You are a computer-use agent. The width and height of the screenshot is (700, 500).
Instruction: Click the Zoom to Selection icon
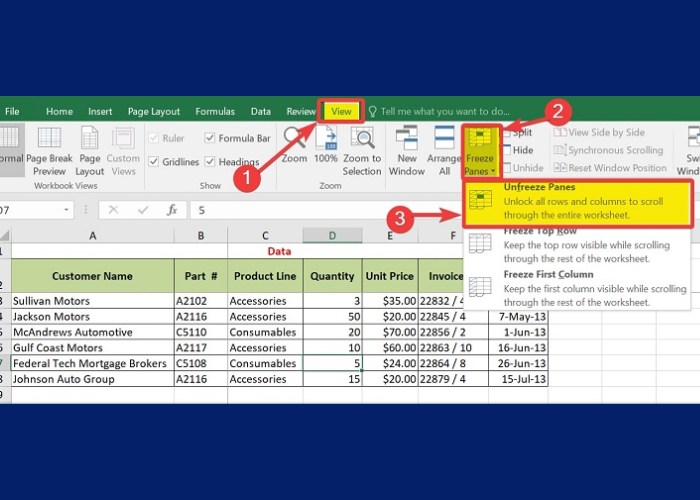tap(362, 139)
